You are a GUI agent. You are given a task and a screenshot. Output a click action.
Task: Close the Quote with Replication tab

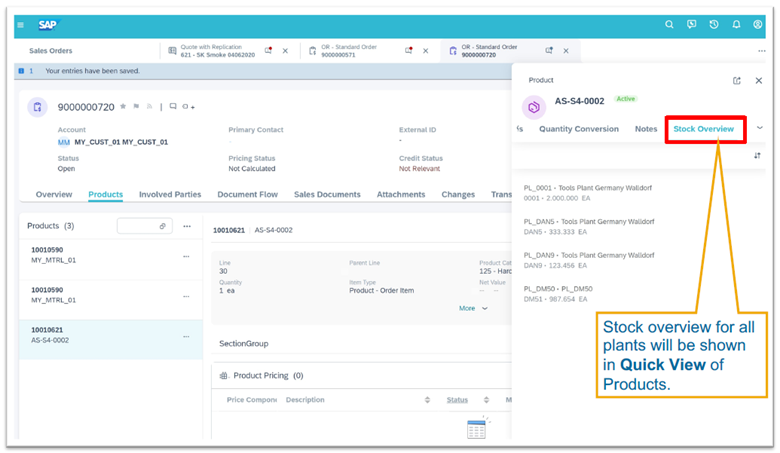click(x=285, y=51)
